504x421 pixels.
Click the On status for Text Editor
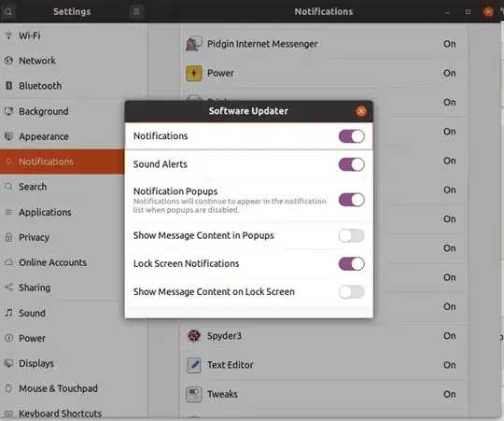pyautogui.click(x=449, y=365)
